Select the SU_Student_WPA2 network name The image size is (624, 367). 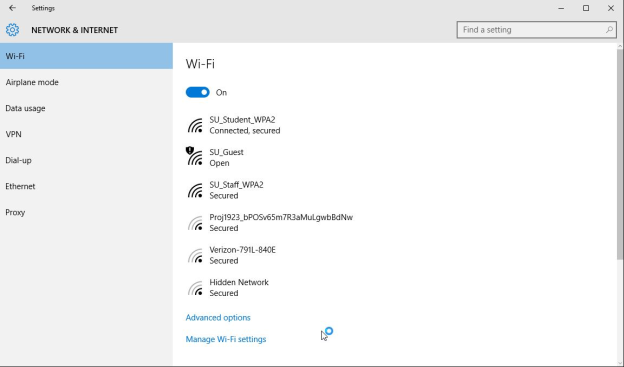point(242,120)
